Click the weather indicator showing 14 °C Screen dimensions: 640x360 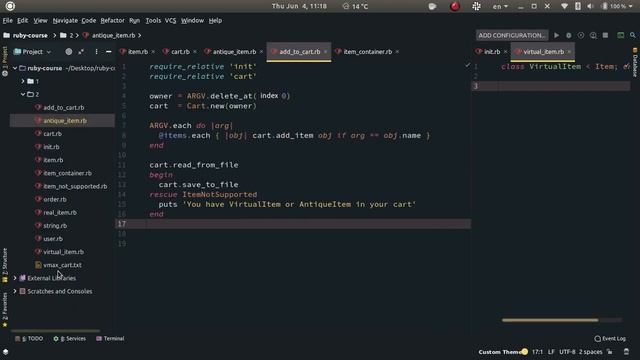356,6
